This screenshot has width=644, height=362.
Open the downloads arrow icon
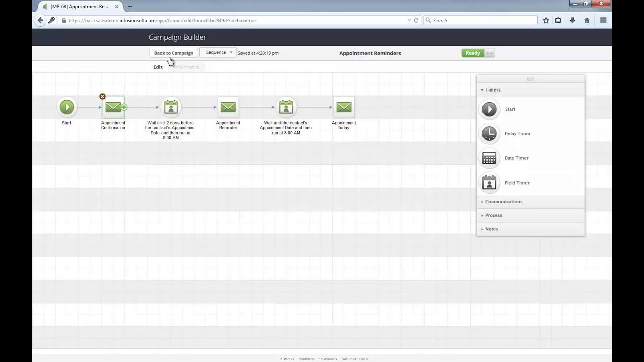tap(572, 20)
